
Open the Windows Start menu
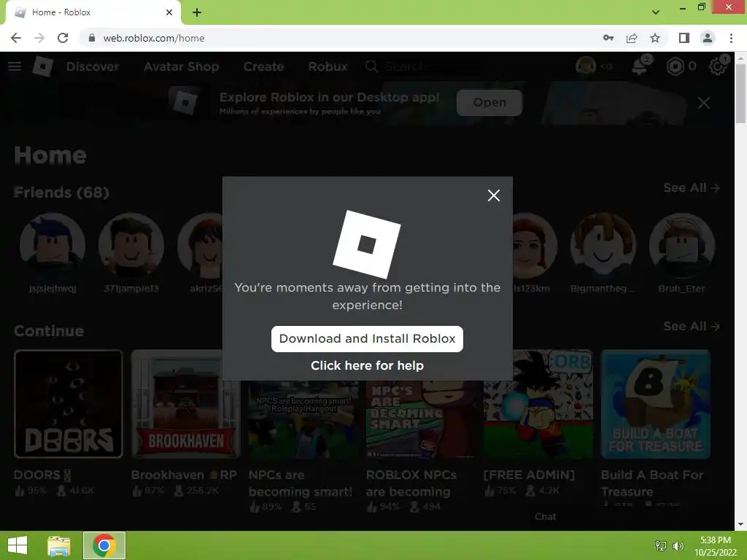[x=18, y=545]
